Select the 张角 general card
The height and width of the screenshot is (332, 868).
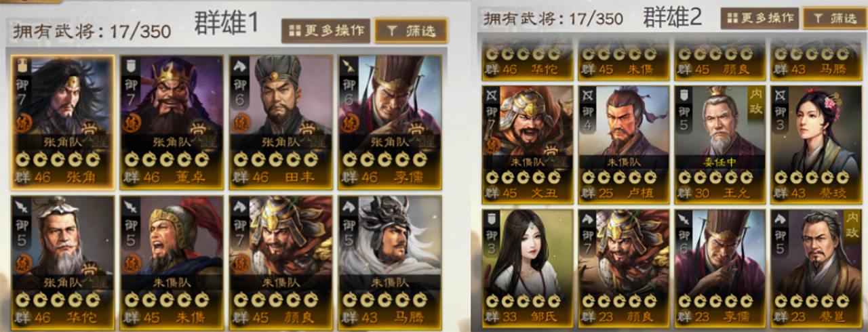pyautogui.click(x=63, y=122)
